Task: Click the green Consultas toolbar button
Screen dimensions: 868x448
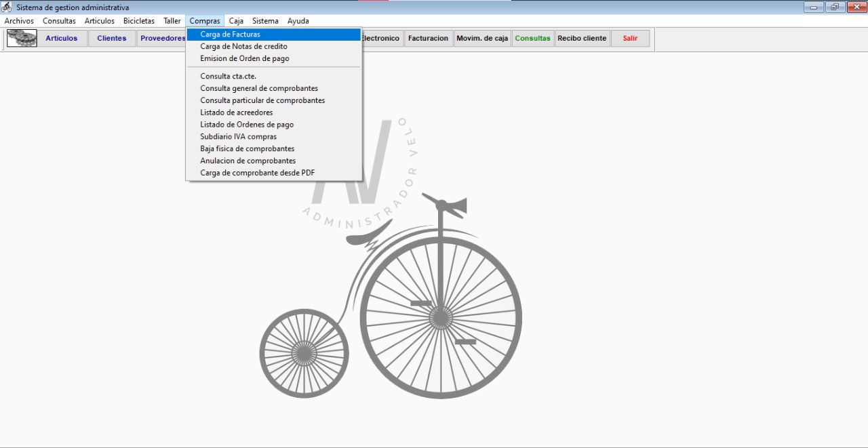Action: (533, 39)
